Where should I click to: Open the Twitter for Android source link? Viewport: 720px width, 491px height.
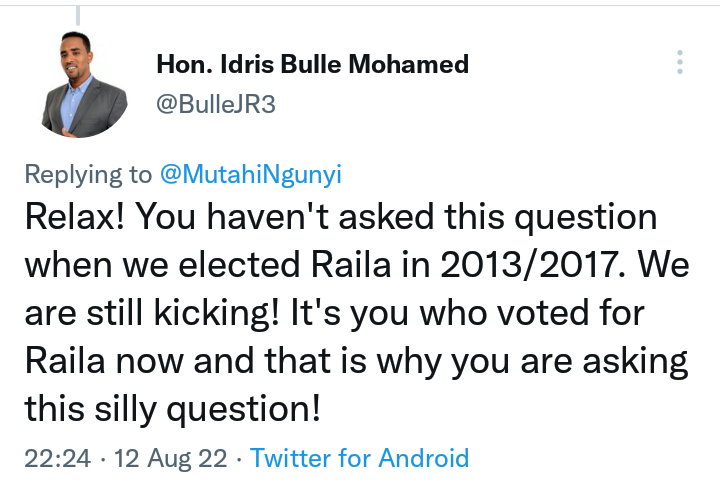point(360,458)
